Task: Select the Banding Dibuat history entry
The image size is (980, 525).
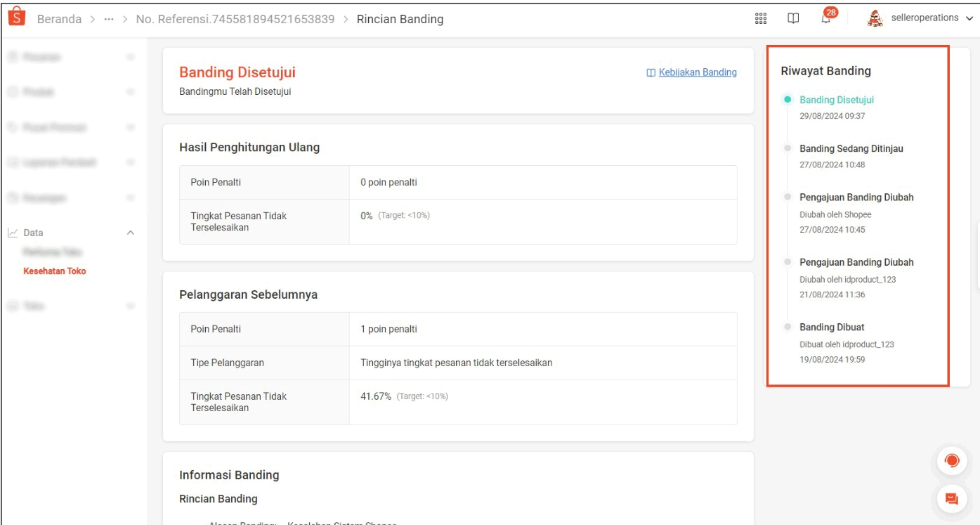Action: tap(832, 328)
